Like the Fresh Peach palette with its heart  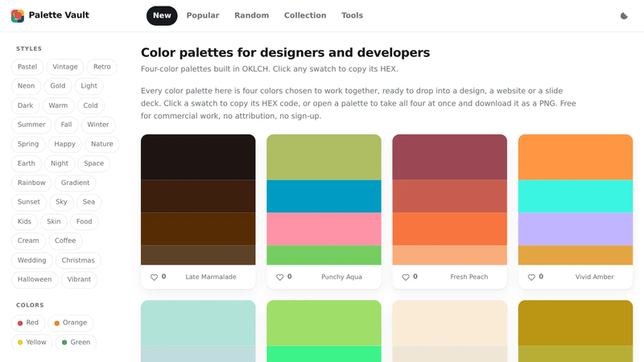click(406, 277)
